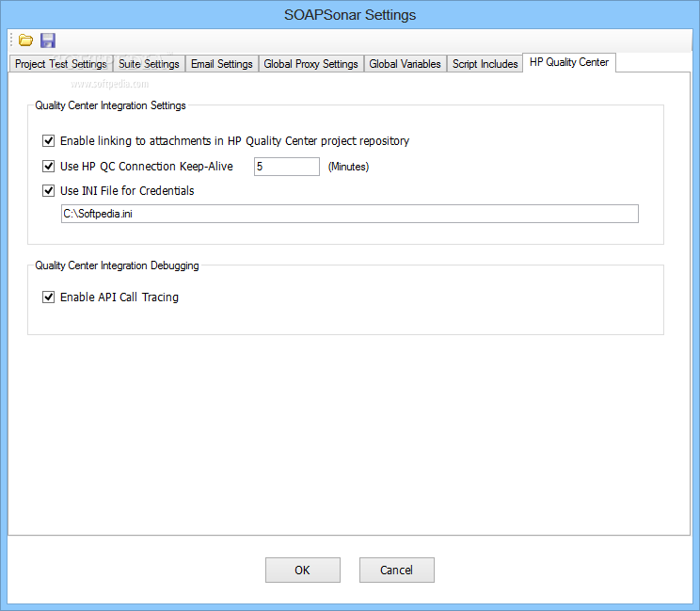Switch to the Script Includes tab

485,64
